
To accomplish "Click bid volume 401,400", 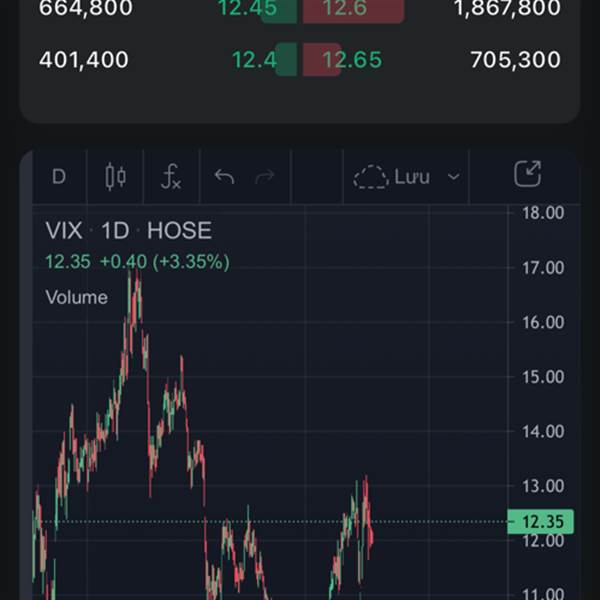I will click(84, 60).
